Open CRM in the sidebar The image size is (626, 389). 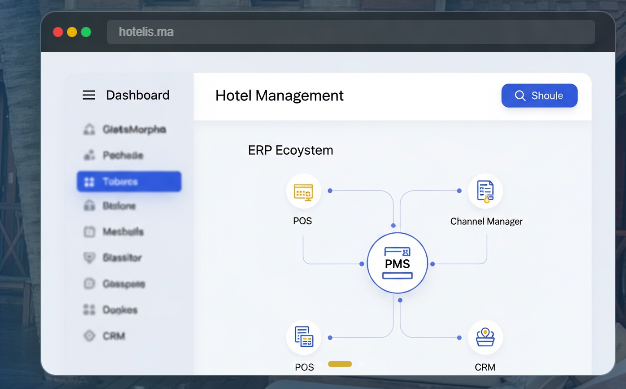click(x=114, y=336)
